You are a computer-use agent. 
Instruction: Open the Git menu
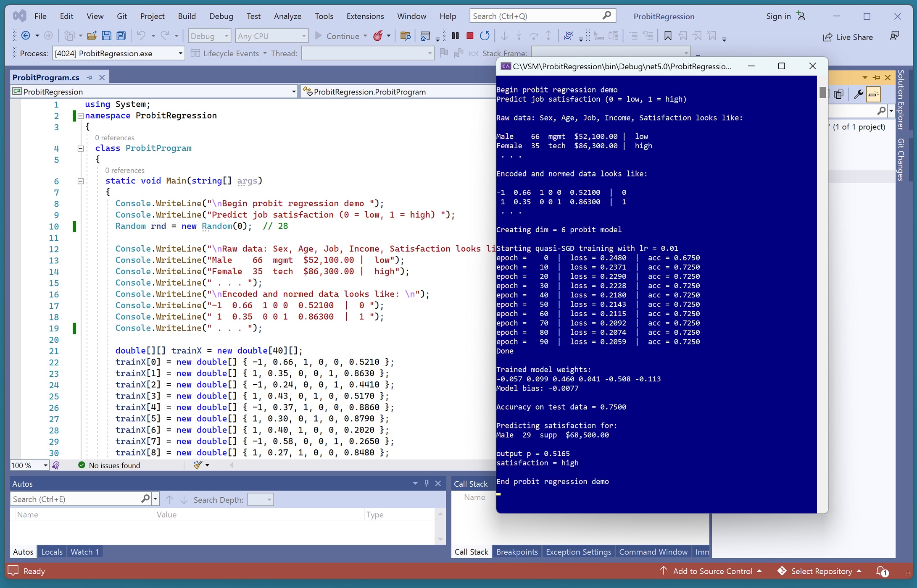pyautogui.click(x=122, y=16)
